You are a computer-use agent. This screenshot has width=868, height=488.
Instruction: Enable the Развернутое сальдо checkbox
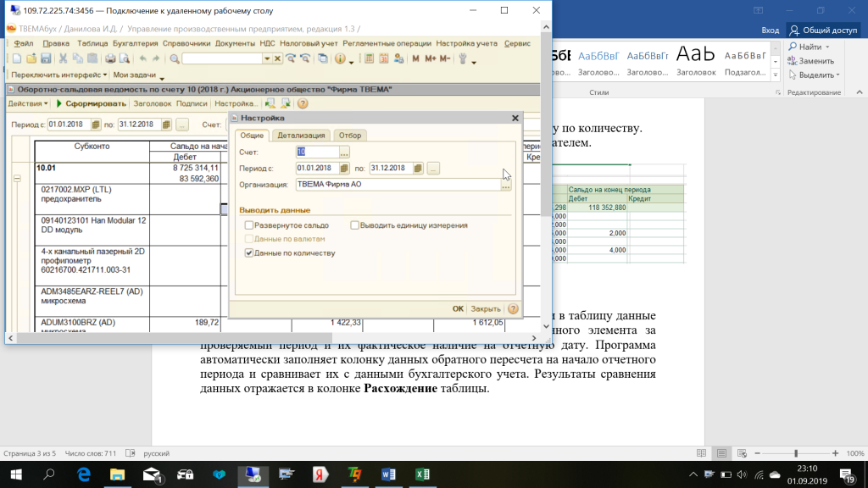tap(249, 225)
